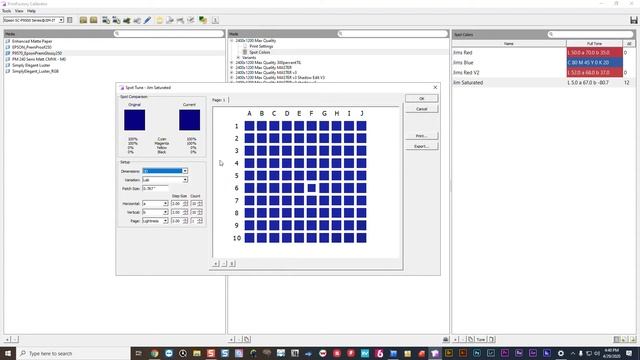Select the F6 patch in the grid
The width and height of the screenshot is (640, 360).
[311, 188]
